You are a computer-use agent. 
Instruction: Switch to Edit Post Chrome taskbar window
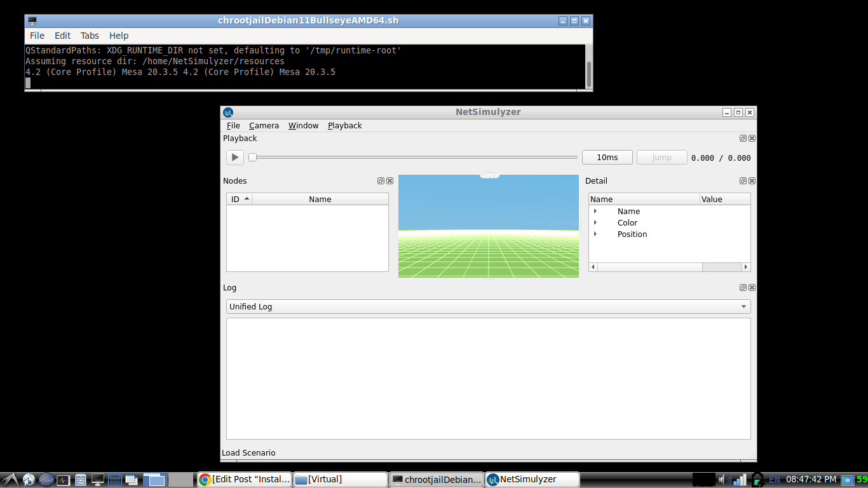[x=244, y=479]
